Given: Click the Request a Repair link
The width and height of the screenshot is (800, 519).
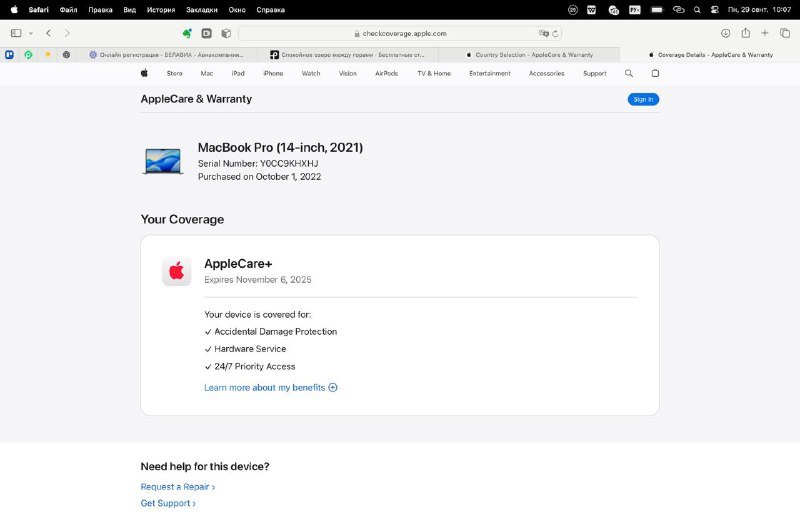Looking at the screenshot, I should pos(177,487).
